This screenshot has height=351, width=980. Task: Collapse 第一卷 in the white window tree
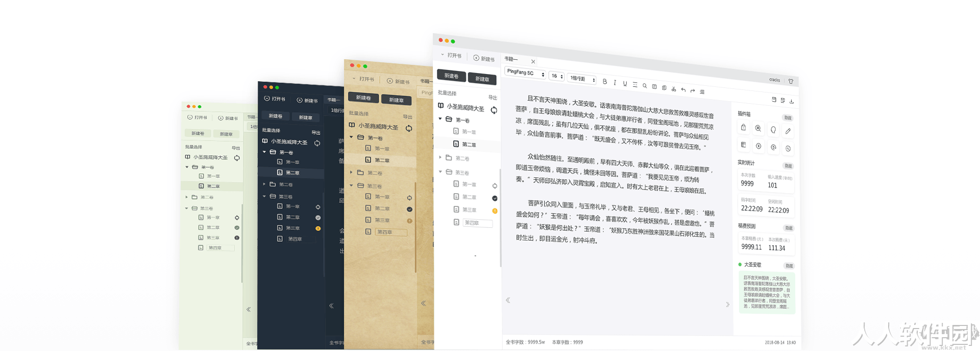[x=440, y=119]
